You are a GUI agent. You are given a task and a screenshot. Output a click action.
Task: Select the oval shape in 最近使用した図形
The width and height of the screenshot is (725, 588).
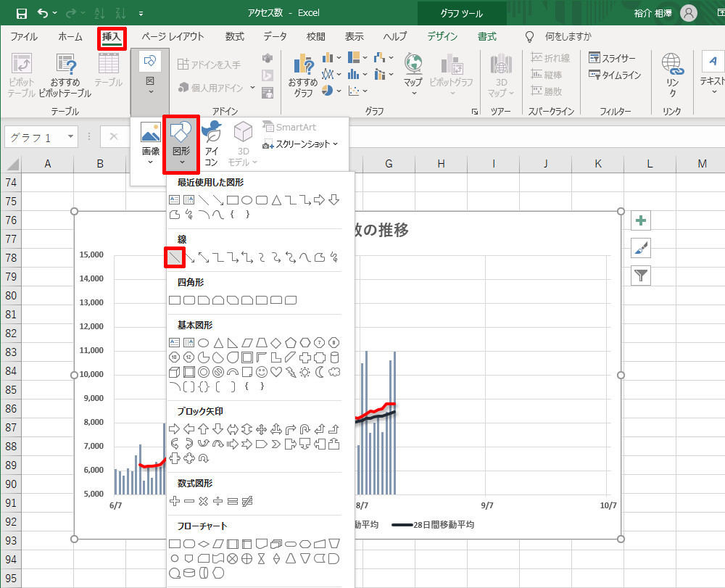[247, 200]
